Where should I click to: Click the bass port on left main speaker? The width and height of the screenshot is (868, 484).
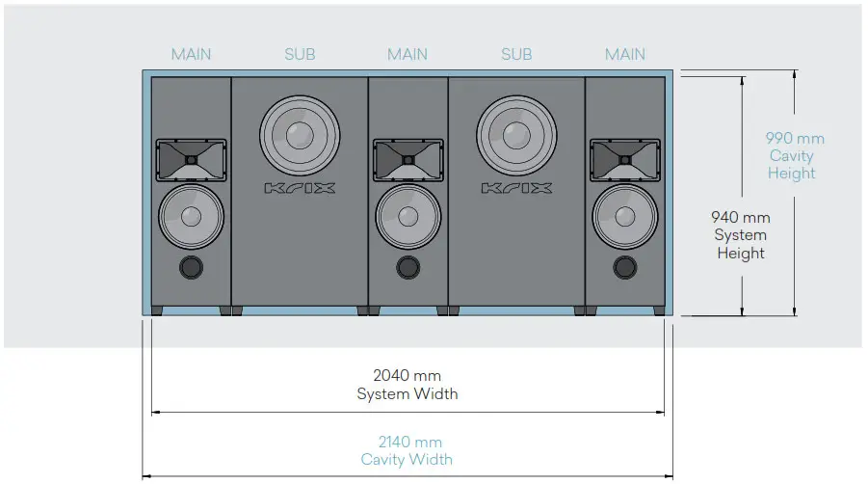pos(191,267)
